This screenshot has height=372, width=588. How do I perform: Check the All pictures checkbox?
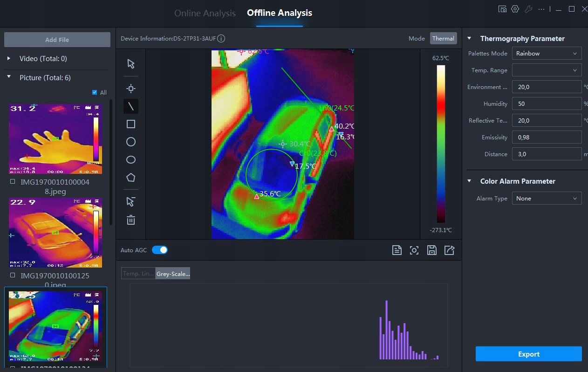tap(95, 92)
